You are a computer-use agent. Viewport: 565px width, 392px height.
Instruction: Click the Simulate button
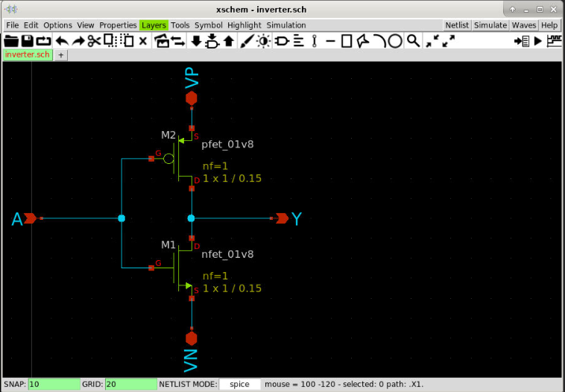(490, 25)
